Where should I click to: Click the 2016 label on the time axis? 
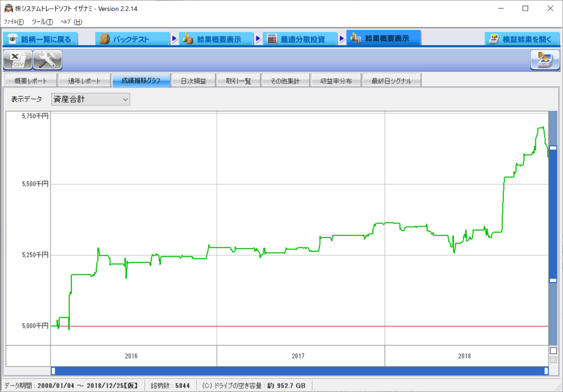pyautogui.click(x=131, y=356)
